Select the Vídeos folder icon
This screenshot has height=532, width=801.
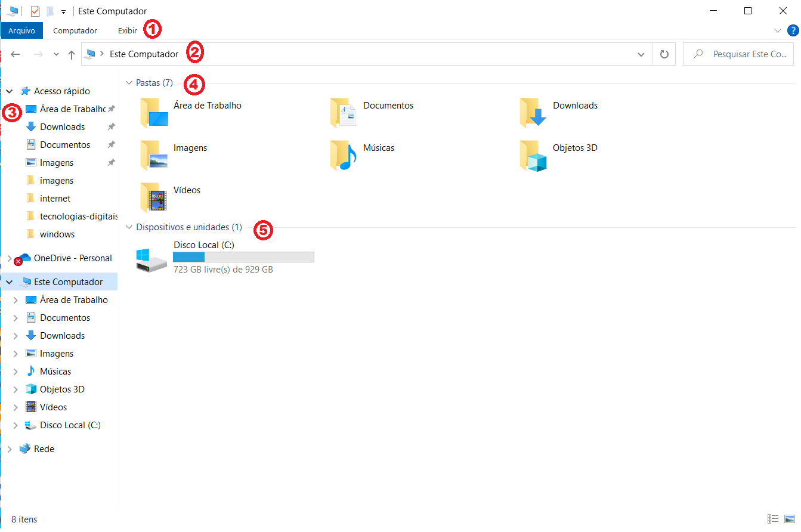(154, 197)
